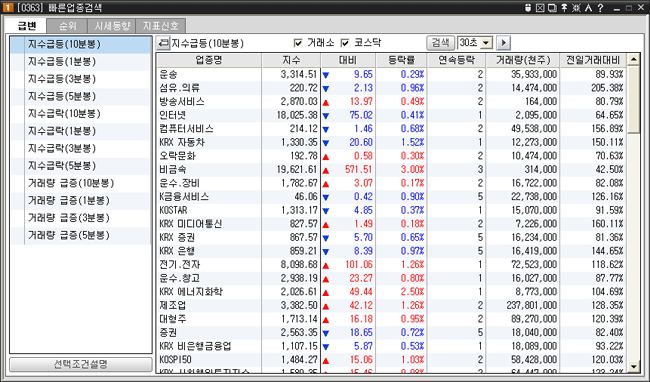
Task: Click the boxed X icon in title bar
Action: pyautogui.click(x=540, y=8)
